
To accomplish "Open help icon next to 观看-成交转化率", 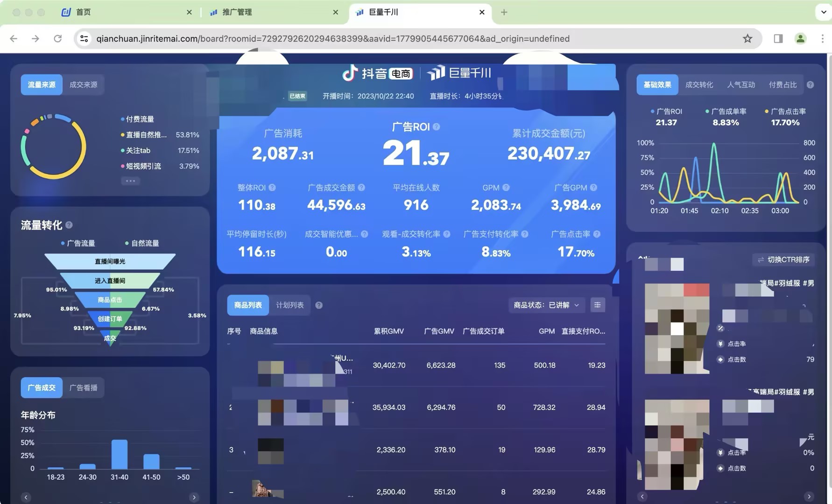I will pos(447,234).
